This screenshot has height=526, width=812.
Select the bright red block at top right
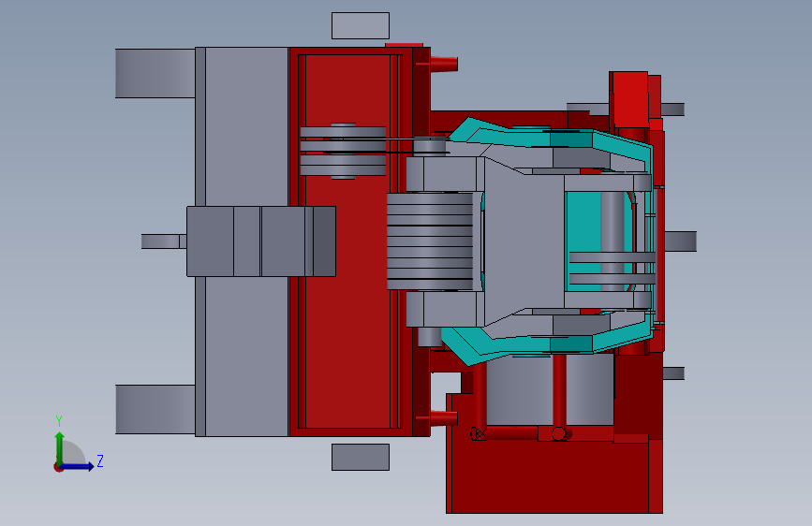coord(628,98)
